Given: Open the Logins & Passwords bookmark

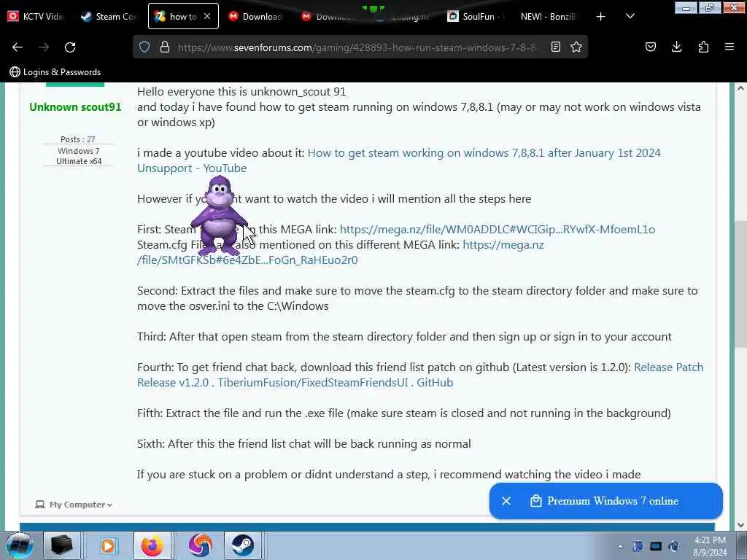Looking at the screenshot, I should click(x=55, y=72).
